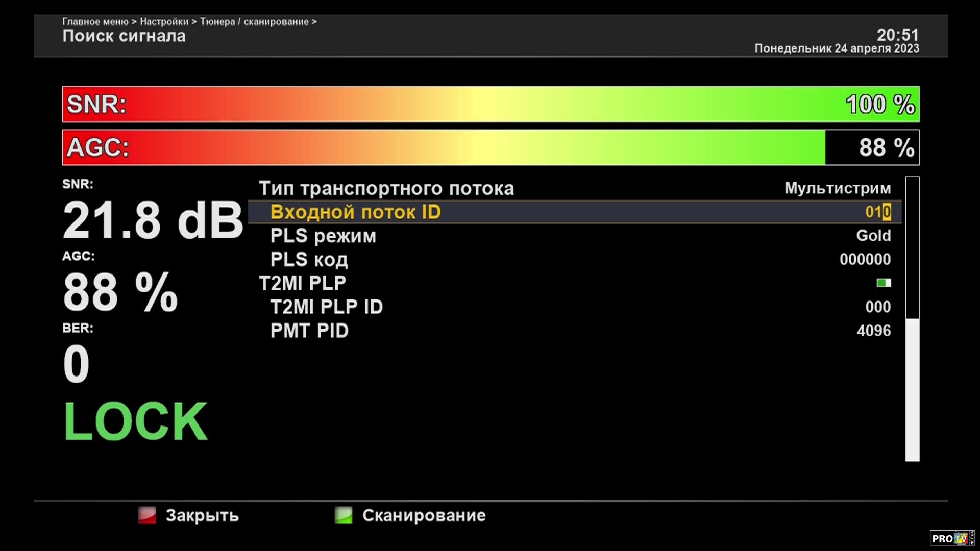Click the red Закрыть color button icon
Viewport: 980px width, 551px height.
click(147, 515)
